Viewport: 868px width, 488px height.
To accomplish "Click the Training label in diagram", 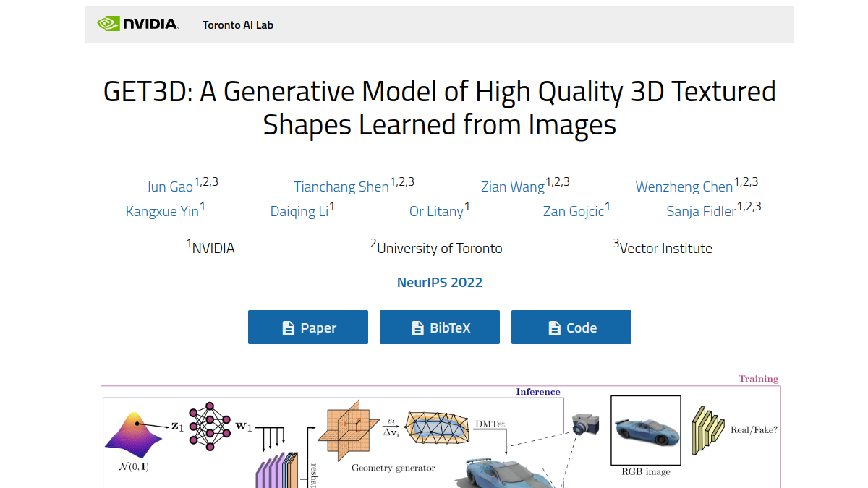I will click(758, 379).
